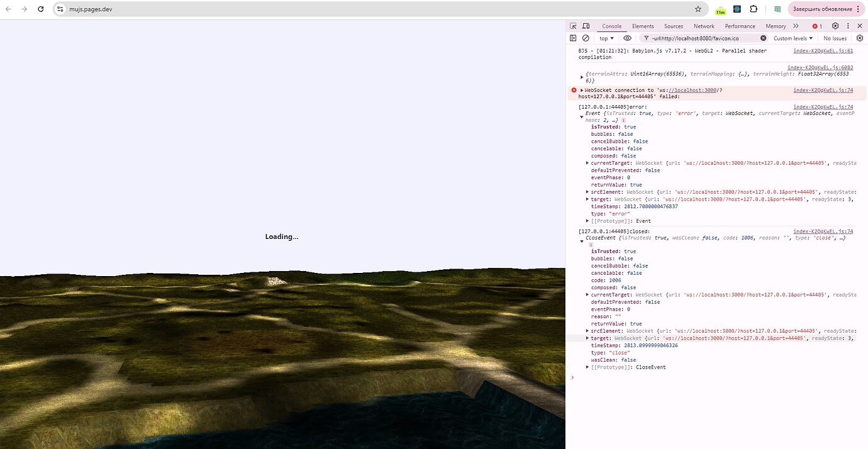Collapse the expanded WebSocket error Event object
The height and width of the screenshot is (449, 868).
[x=581, y=116]
